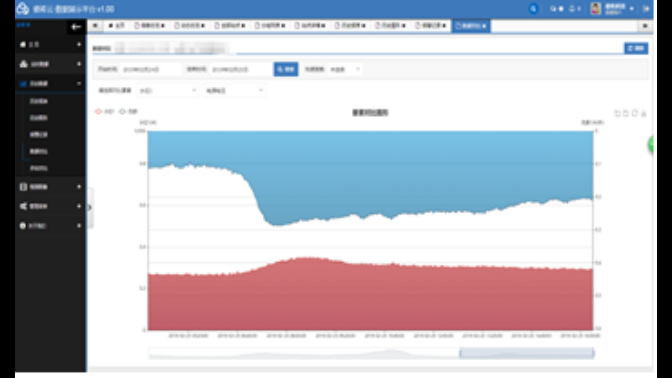Click the platform logo in the header

pos(23,9)
